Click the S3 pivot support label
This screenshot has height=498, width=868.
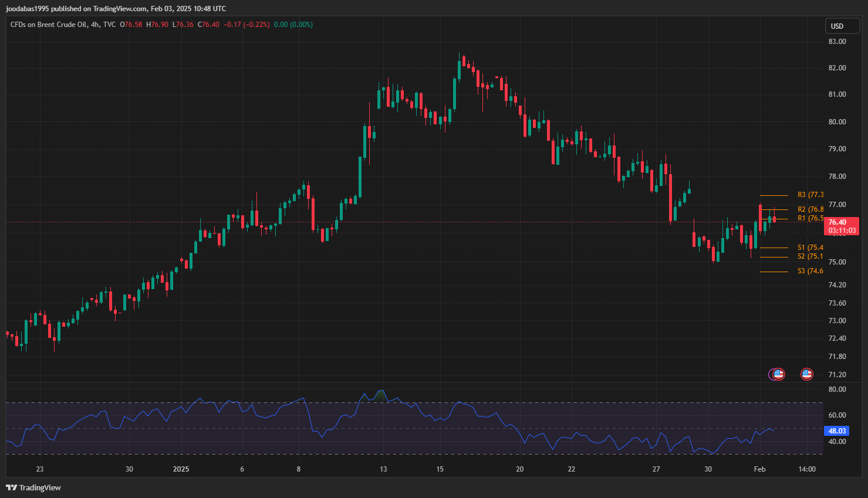click(x=810, y=271)
